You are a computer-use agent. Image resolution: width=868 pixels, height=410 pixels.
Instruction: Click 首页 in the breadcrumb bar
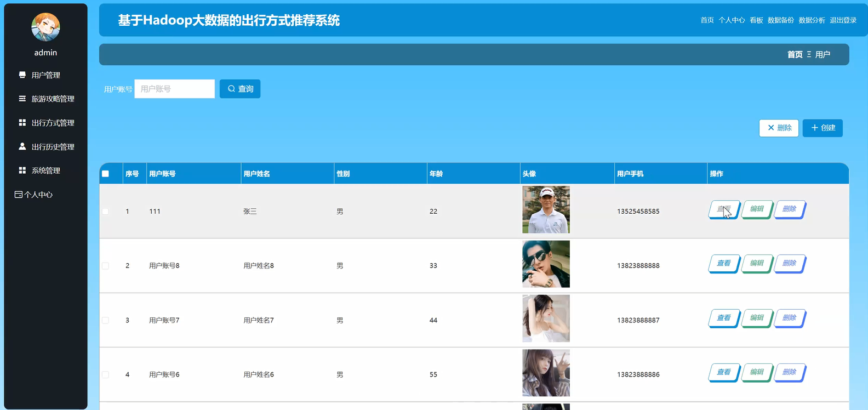click(x=795, y=54)
